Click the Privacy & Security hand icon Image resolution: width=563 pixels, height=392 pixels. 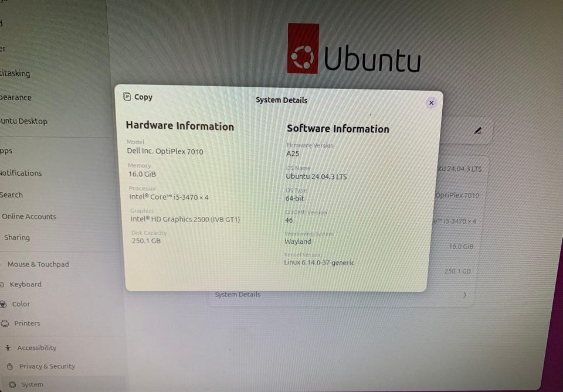click(10, 366)
